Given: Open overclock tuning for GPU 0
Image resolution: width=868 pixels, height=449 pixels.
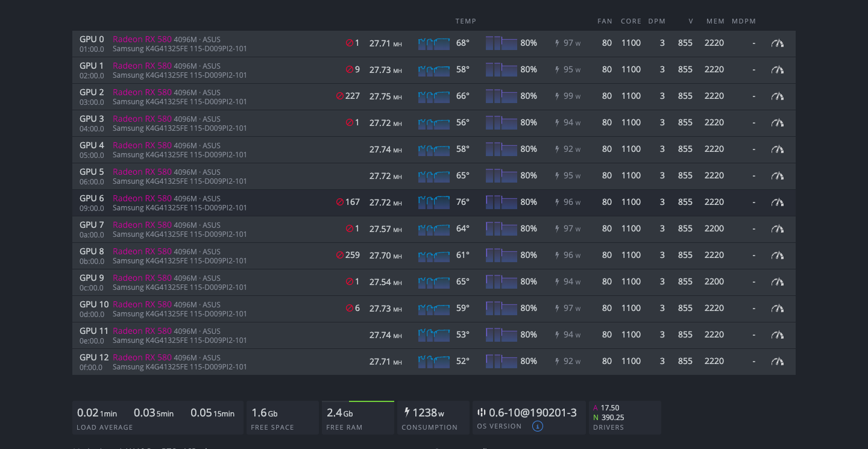Looking at the screenshot, I should point(778,43).
